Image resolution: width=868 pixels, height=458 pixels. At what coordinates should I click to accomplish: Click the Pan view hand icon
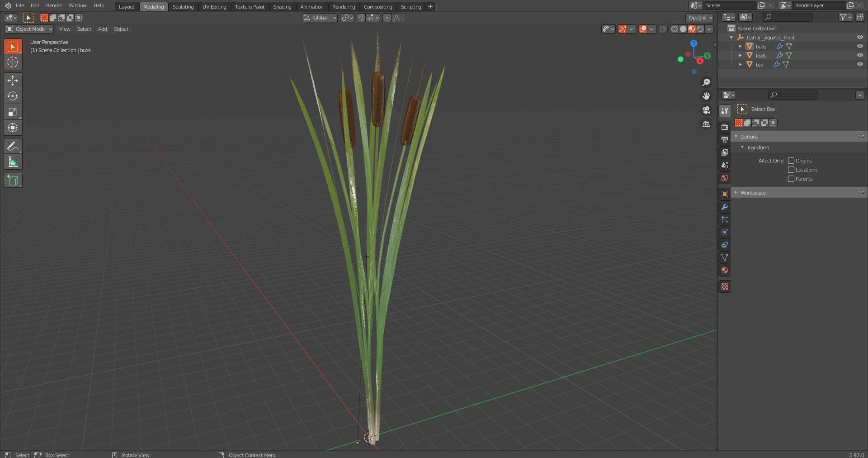[x=706, y=96]
